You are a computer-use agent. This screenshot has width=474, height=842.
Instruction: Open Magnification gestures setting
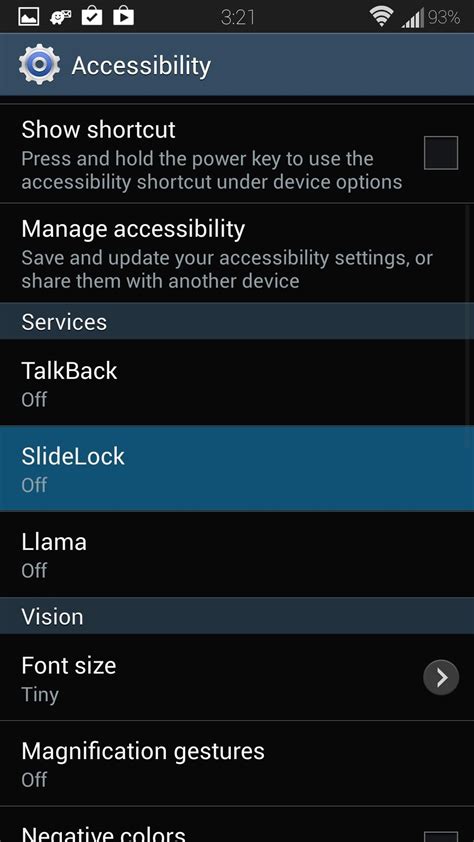[237, 763]
